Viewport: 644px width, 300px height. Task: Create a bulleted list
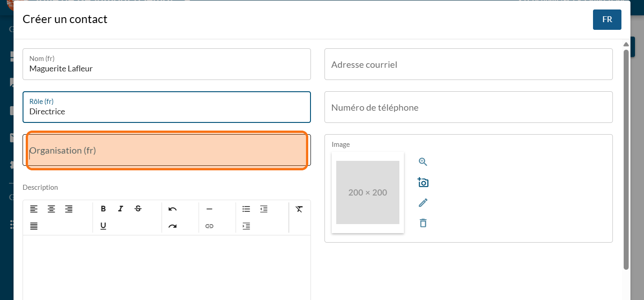pyautogui.click(x=246, y=209)
